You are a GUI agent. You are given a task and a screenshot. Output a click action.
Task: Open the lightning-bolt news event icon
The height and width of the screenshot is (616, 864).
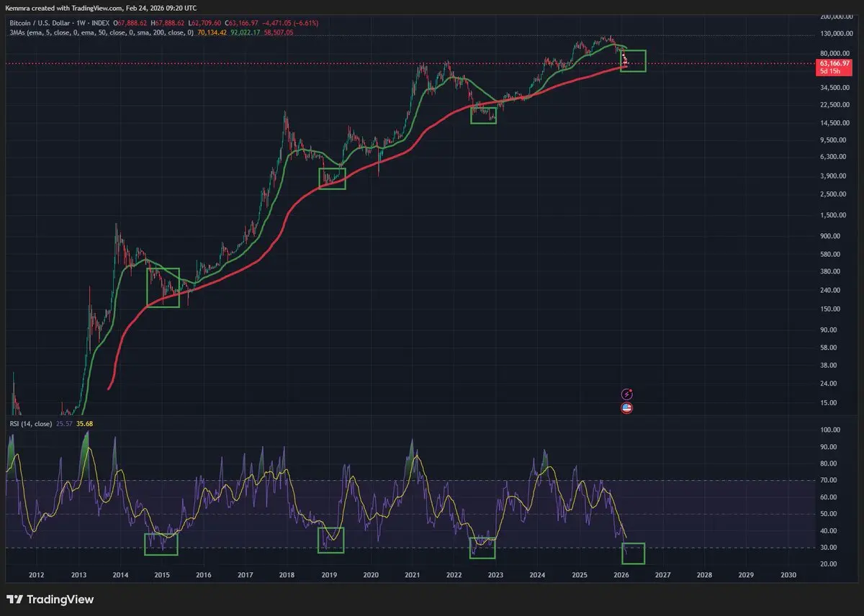(626, 394)
